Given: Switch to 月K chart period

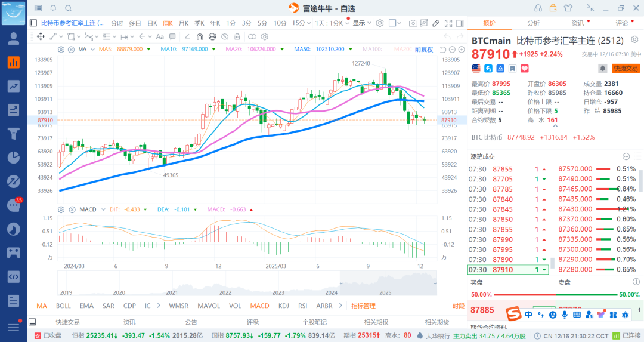Looking at the screenshot, I should [184, 23].
